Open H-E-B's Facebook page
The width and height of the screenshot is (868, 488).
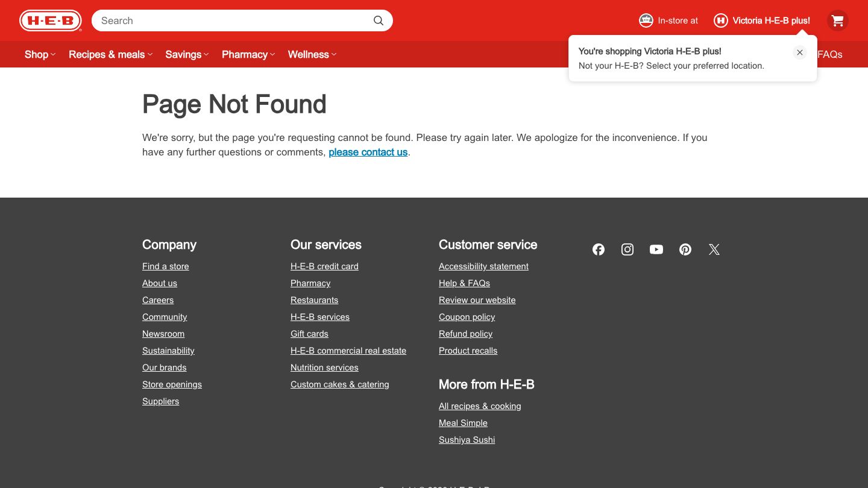[599, 249]
